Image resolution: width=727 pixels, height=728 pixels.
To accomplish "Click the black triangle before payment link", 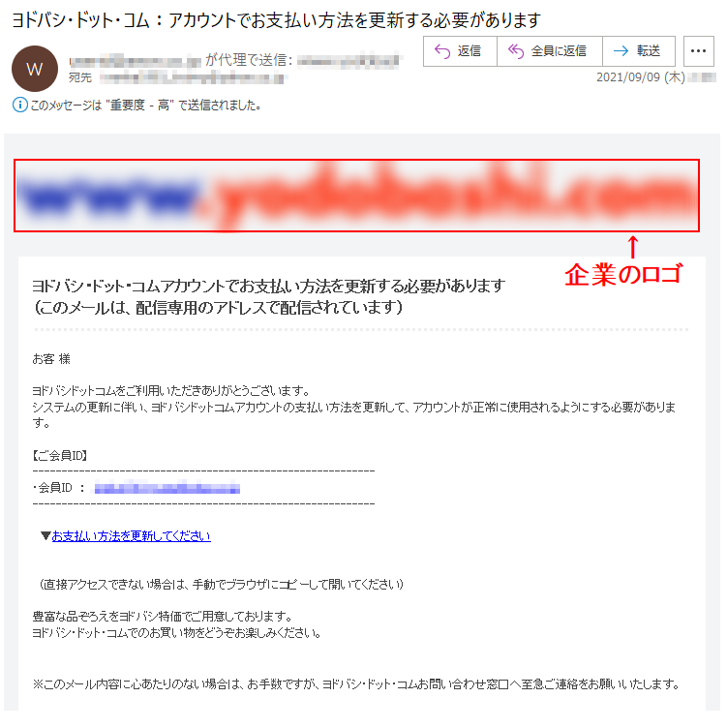I will 45,535.
